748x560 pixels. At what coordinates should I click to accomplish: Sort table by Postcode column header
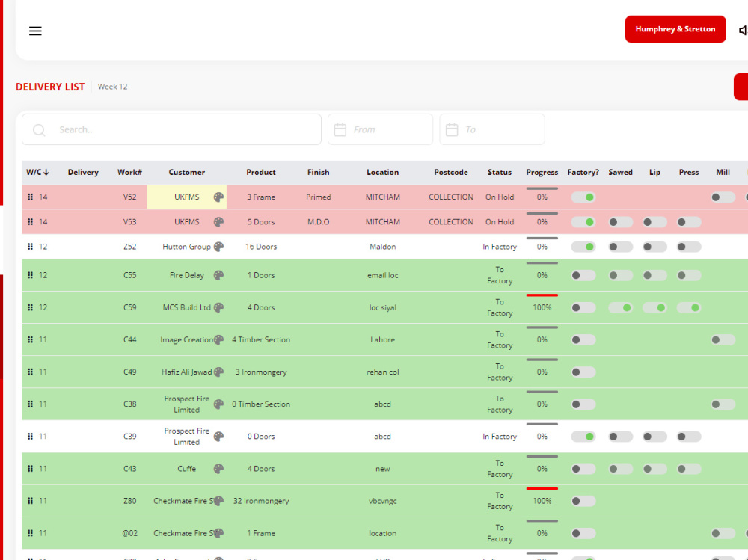point(451,172)
